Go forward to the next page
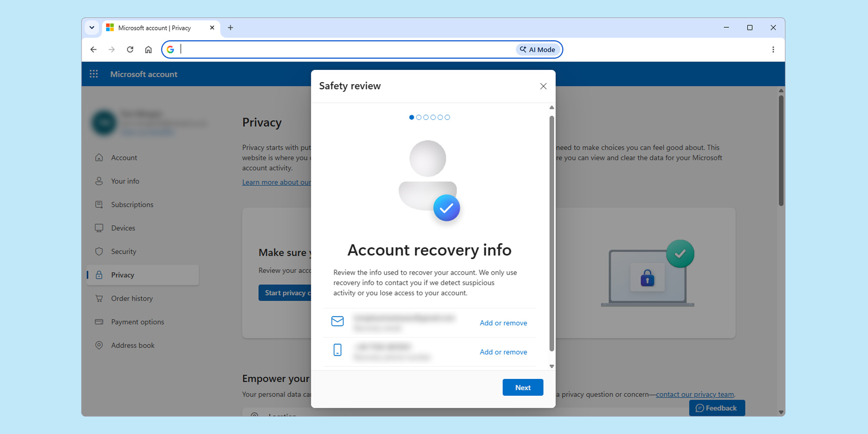This screenshot has height=434, width=868. point(112,49)
